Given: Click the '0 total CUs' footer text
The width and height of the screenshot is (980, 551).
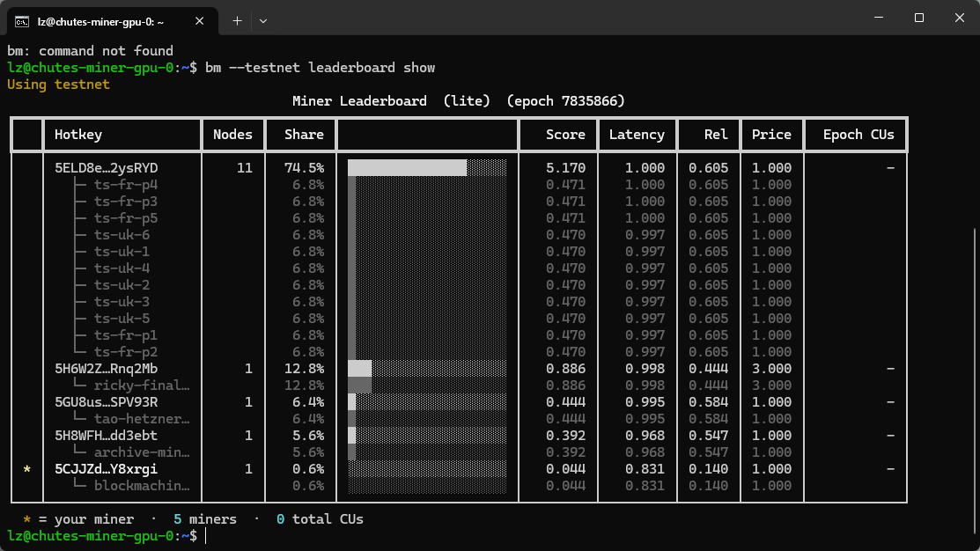Looking at the screenshot, I should click(x=320, y=519).
